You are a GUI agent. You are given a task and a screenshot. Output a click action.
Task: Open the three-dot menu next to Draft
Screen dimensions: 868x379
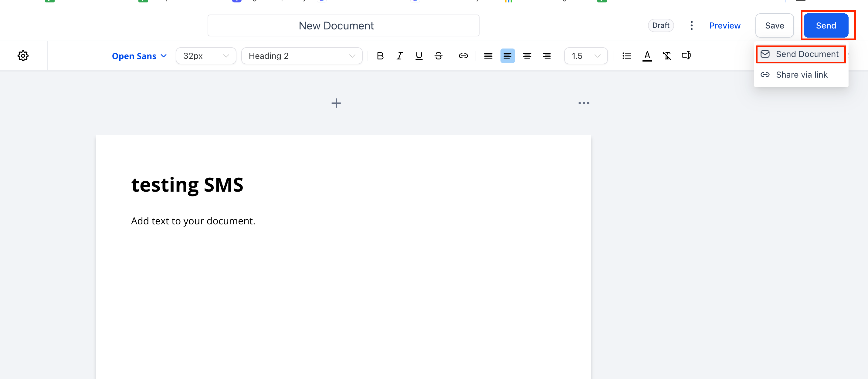[x=691, y=25]
